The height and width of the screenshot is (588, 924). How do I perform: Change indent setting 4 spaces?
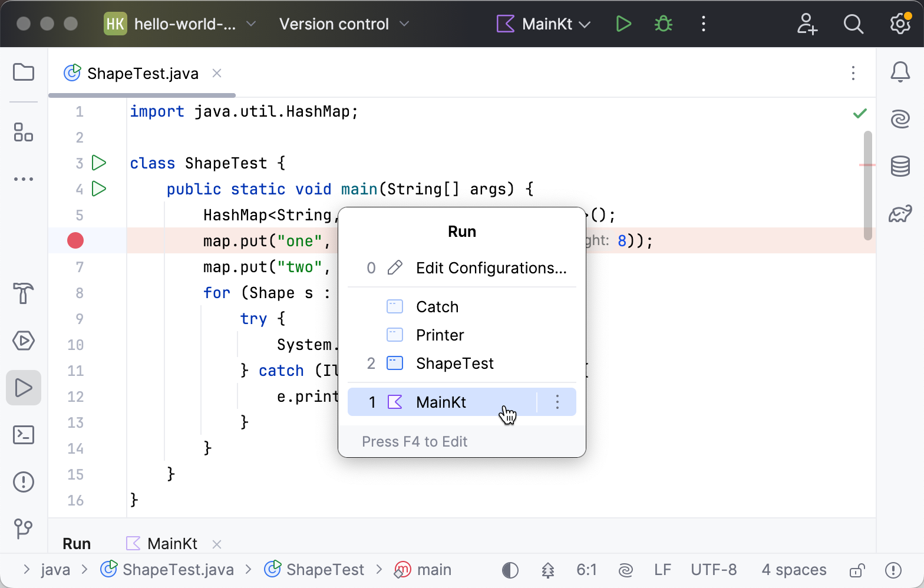(x=794, y=570)
